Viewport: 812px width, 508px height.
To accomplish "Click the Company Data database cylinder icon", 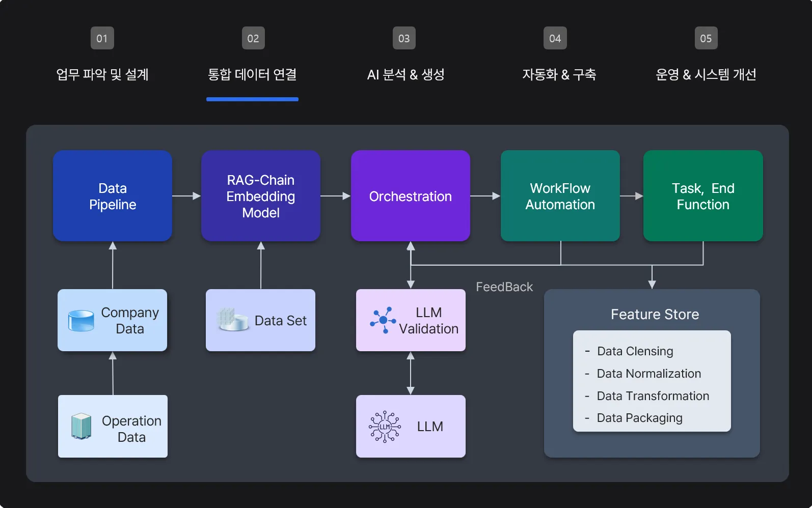I will click(x=81, y=321).
